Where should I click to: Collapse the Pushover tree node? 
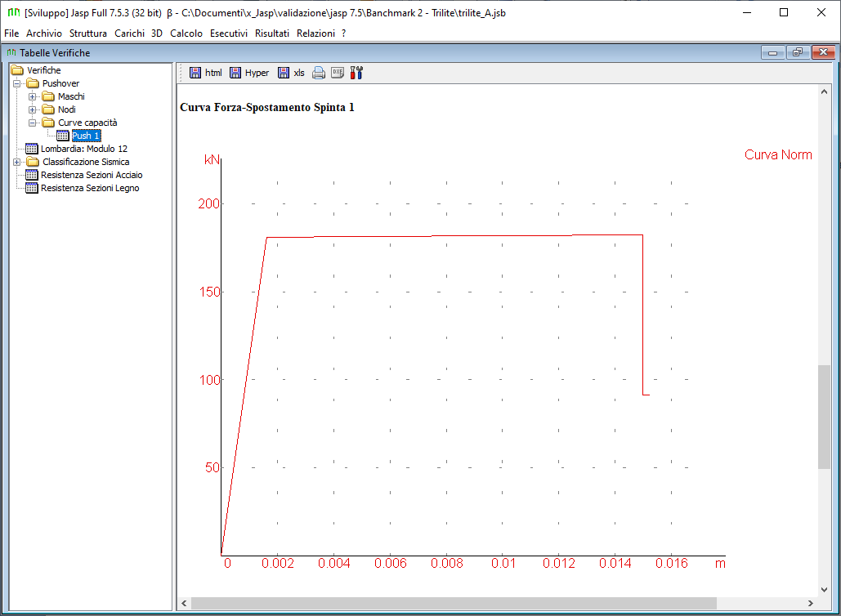[17, 83]
